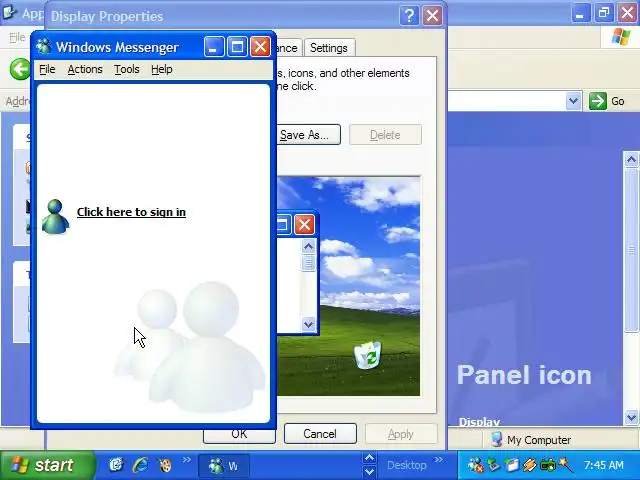The width and height of the screenshot is (640, 480).
Task: Click the Windows flag logo in Control Panel window
Action: pyautogui.click(x=621, y=37)
